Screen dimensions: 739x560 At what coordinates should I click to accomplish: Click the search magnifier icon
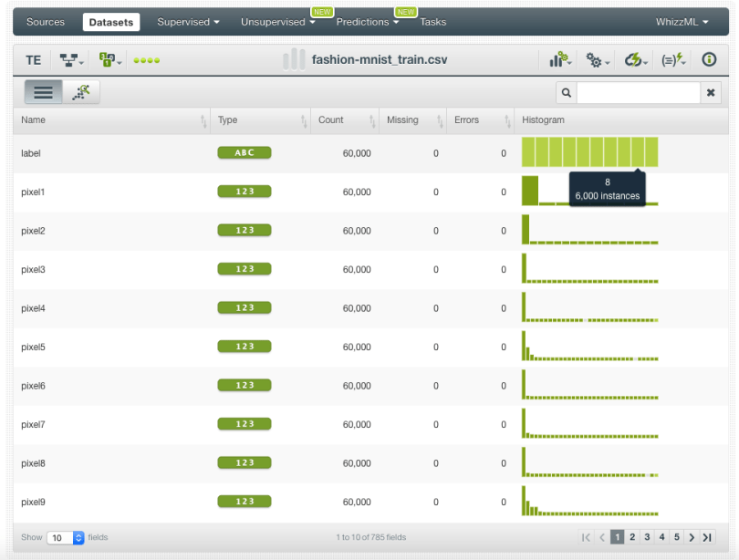[567, 93]
